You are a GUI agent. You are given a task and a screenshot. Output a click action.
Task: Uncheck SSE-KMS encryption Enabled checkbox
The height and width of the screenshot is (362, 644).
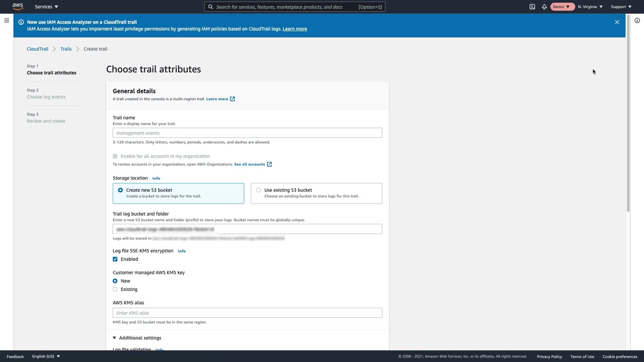coord(115,259)
